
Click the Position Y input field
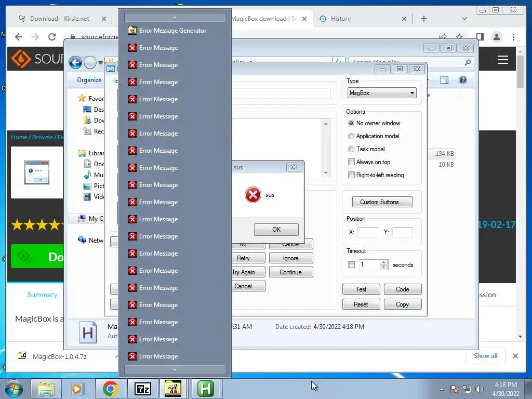[403, 232]
